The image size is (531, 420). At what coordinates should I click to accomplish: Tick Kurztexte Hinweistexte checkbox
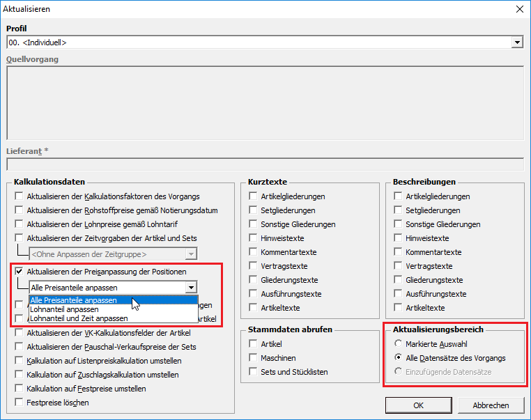click(x=254, y=238)
